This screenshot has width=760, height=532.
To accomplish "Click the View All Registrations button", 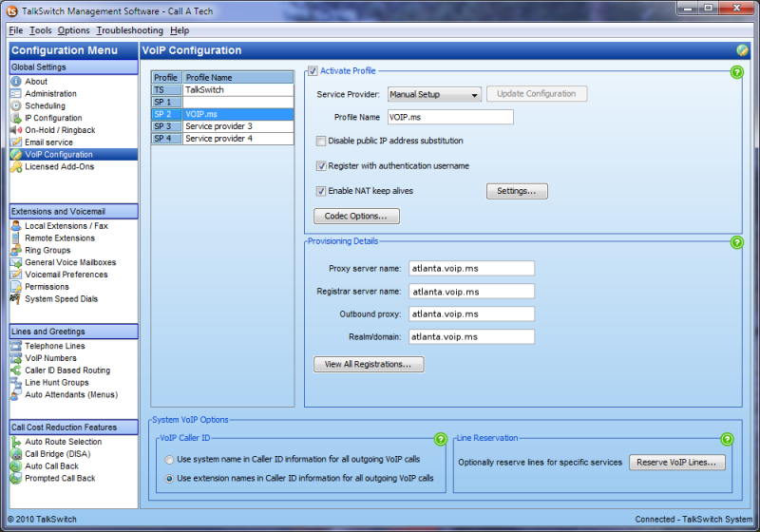I will [369, 365].
